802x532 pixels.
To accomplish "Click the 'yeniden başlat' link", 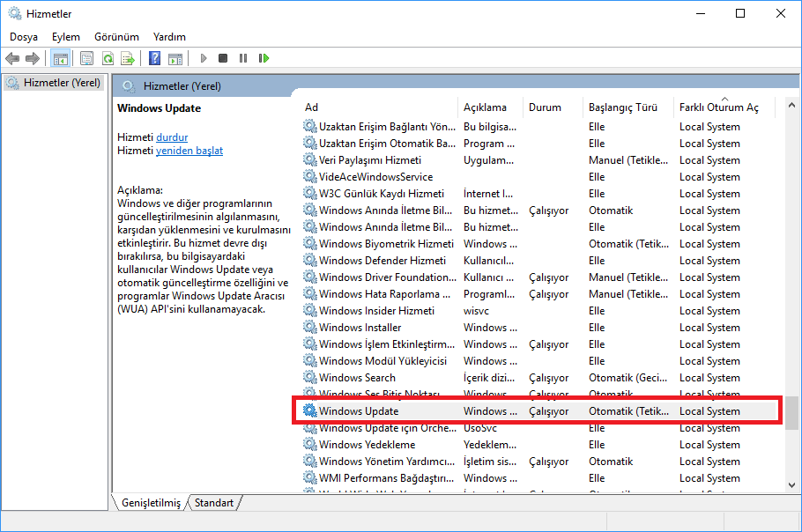I will pyautogui.click(x=189, y=151).
